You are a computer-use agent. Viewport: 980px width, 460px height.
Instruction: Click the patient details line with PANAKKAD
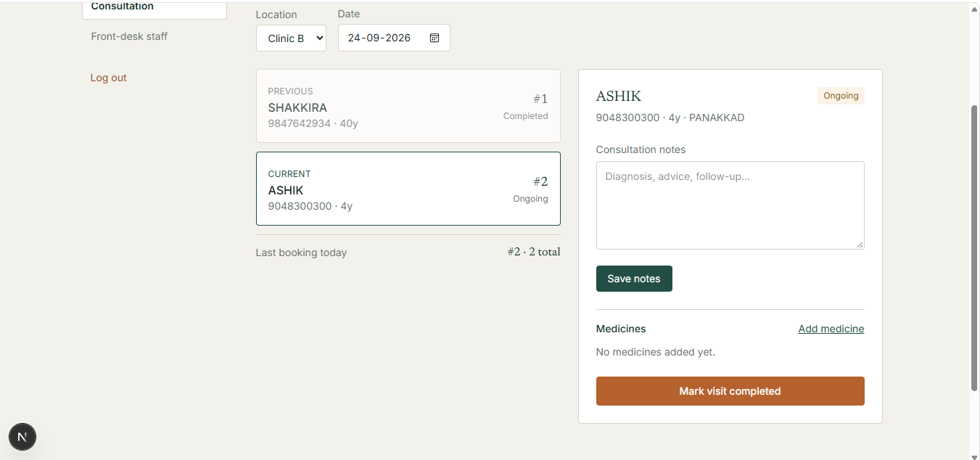670,118
